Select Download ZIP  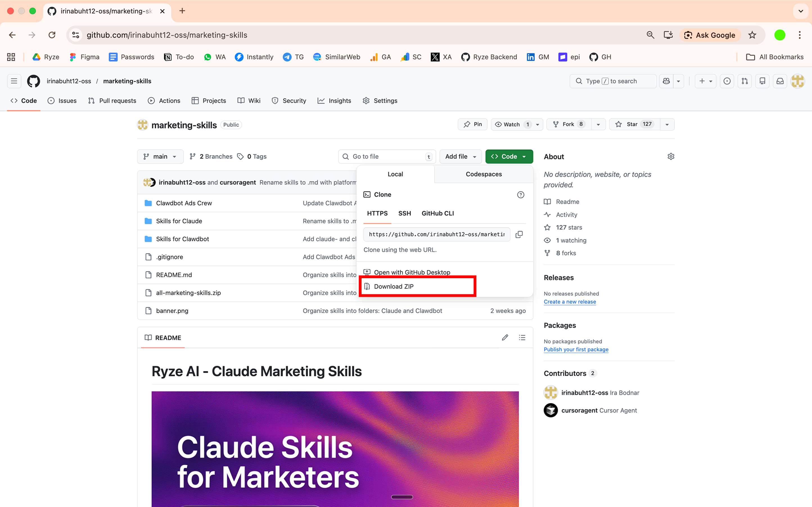pos(394,286)
